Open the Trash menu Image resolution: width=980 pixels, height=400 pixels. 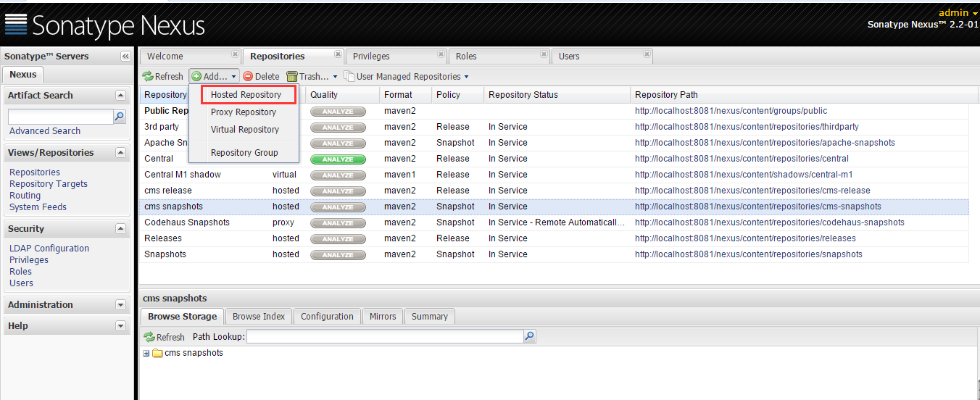[312, 76]
